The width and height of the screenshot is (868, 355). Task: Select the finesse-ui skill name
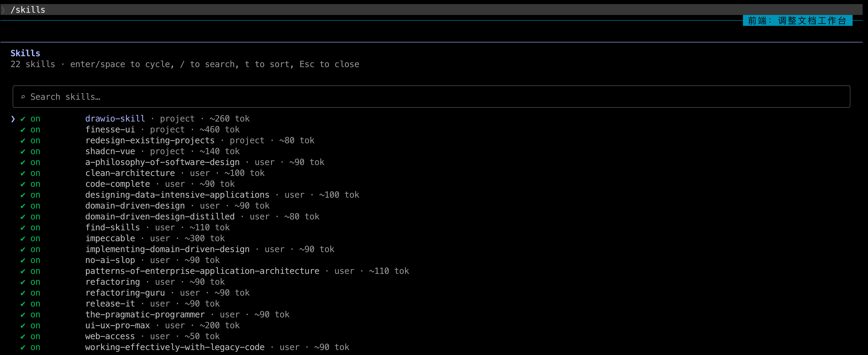(110, 130)
